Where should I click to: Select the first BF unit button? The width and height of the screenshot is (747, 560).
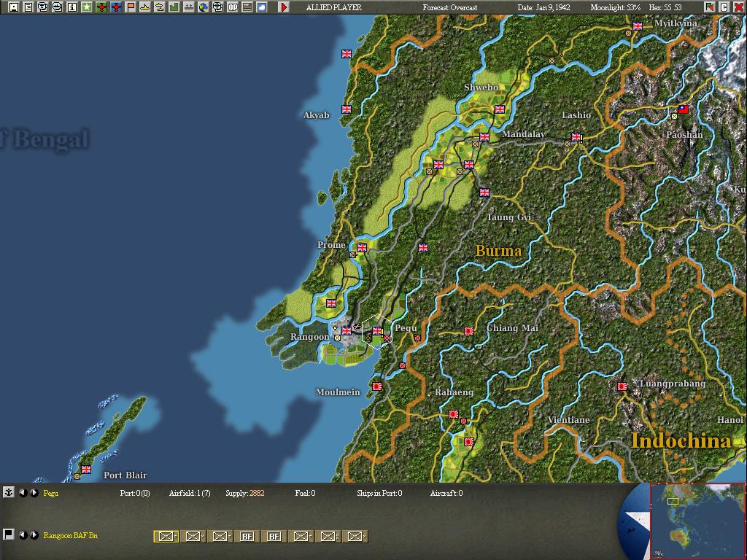[x=247, y=536]
